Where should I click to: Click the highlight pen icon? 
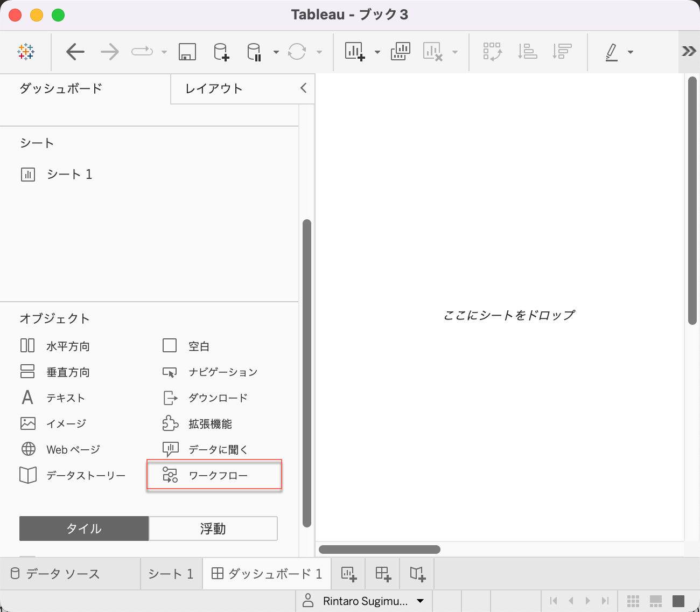612,52
